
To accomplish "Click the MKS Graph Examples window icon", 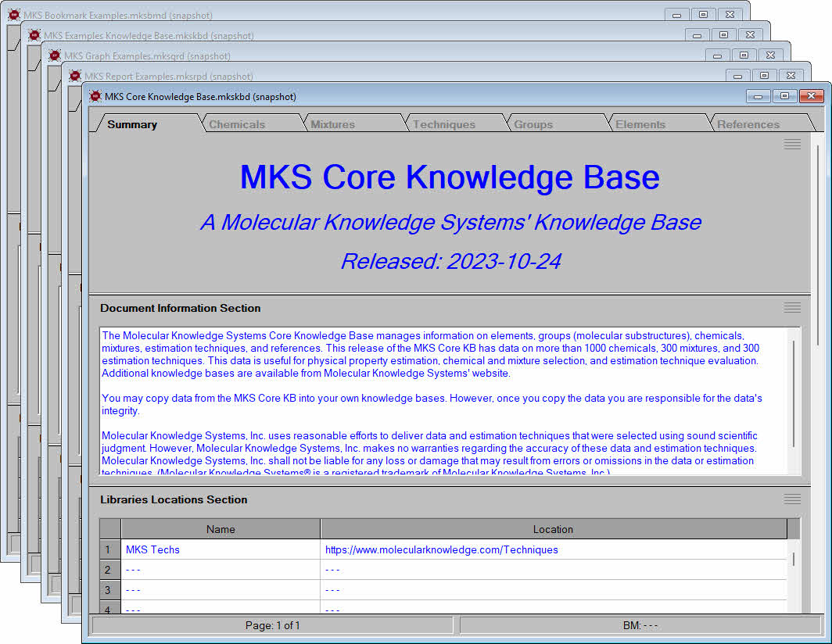I will [x=55, y=56].
